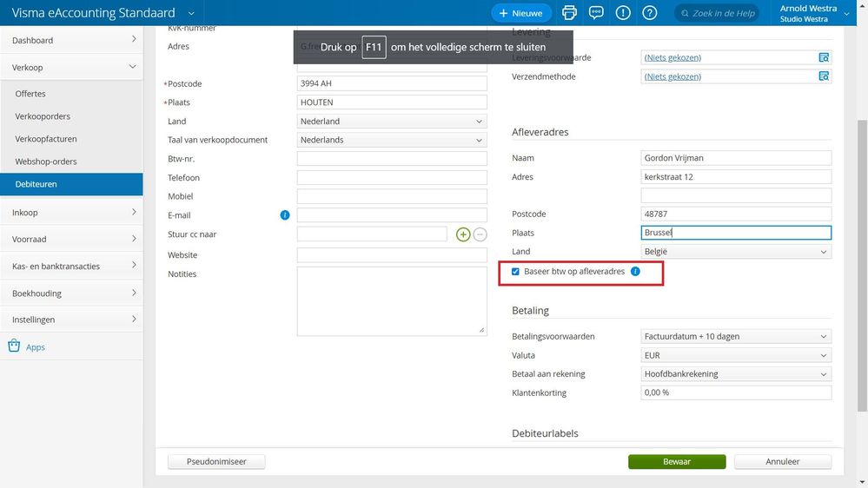Click the Postcode field with 3994 AH
868x488 pixels.
[392, 83]
